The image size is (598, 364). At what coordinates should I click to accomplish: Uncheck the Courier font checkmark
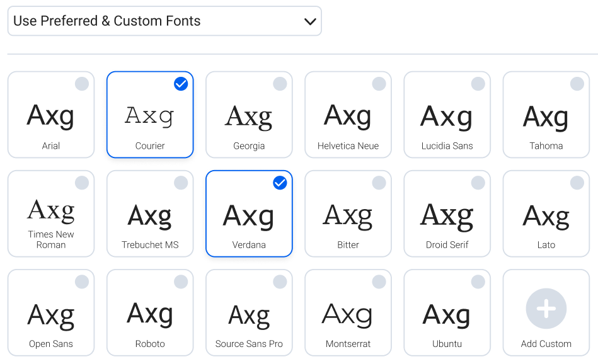(181, 84)
